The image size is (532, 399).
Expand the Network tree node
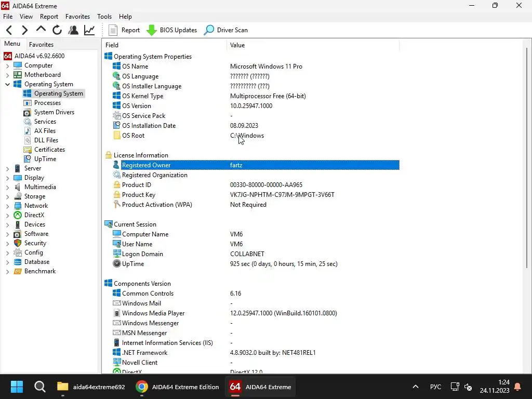click(x=7, y=206)
